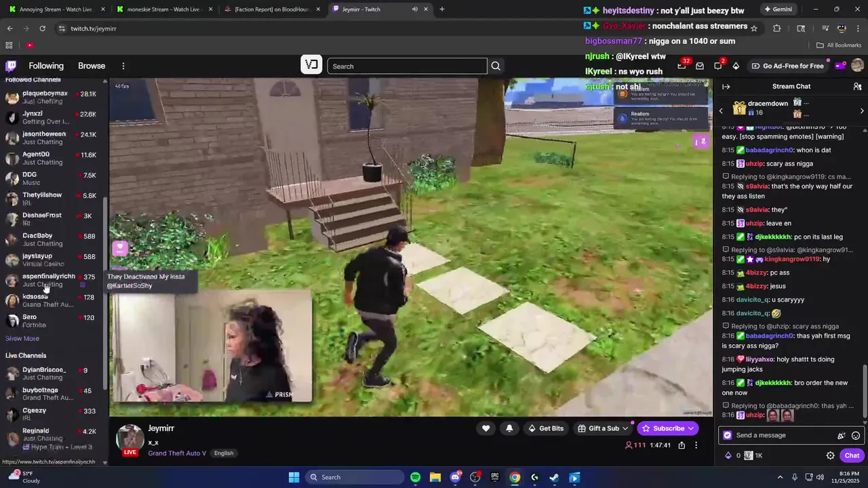
Task: Open plaqueboymax channel in sidebar
Action: (x=53, y=98)
